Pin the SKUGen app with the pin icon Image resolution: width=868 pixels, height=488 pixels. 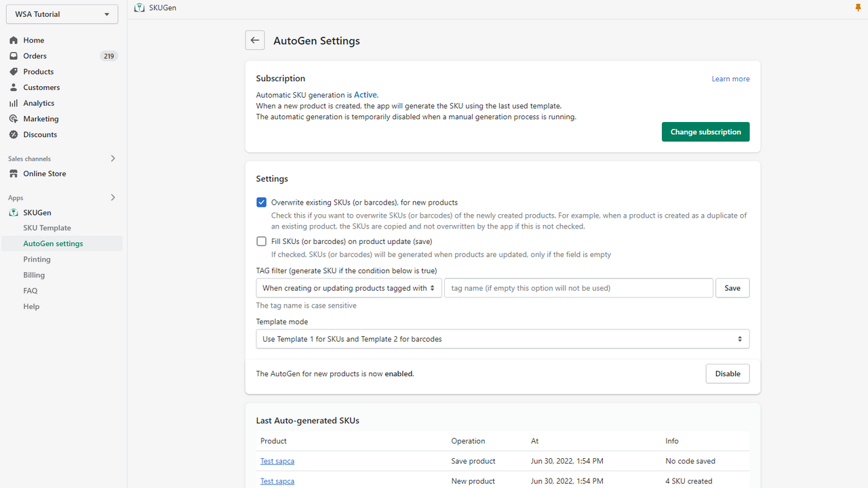pyautogui.click(x=859, y=7)
